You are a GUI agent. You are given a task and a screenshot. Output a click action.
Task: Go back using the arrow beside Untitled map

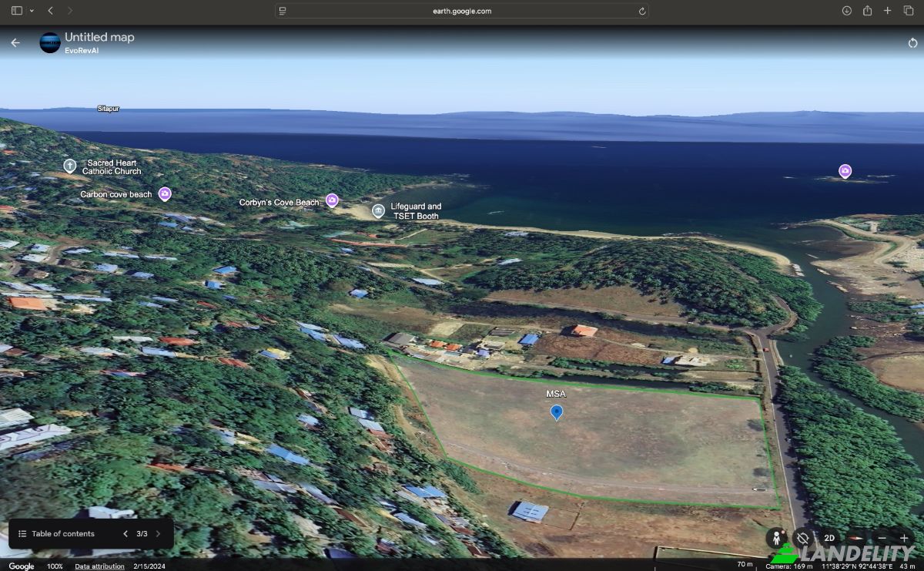click(x=15, y=42)
